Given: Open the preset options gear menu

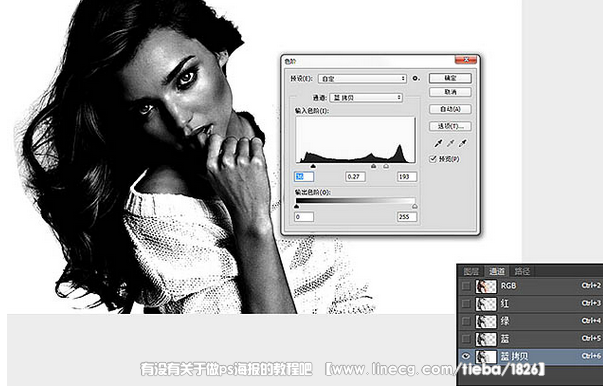Looking at the screenshot, I should pyautogui.click(x=416, y=78).
